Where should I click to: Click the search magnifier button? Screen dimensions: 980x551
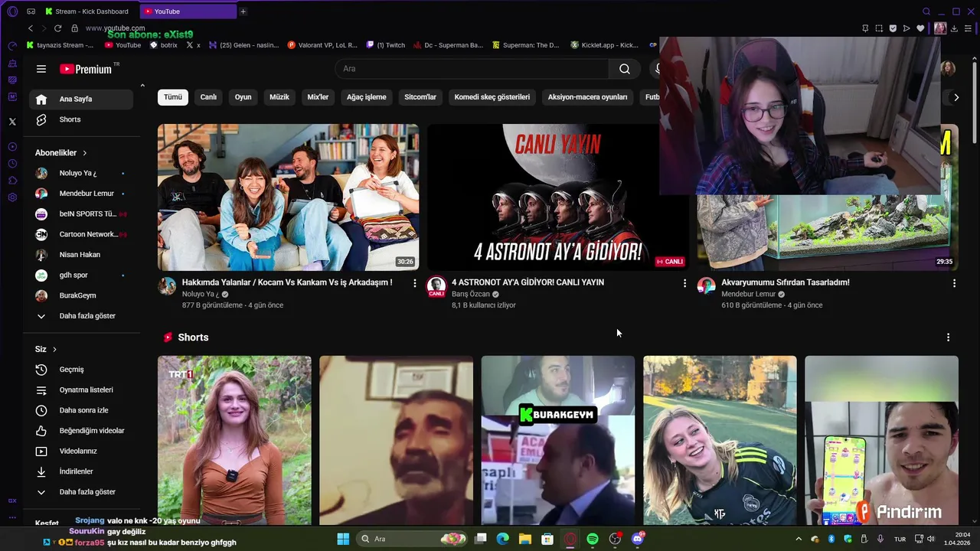coord(625,69)
